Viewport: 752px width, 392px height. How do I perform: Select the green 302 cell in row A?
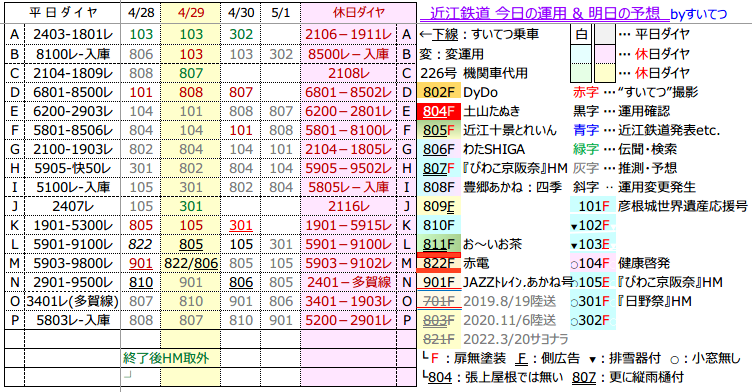coord(241,35)
